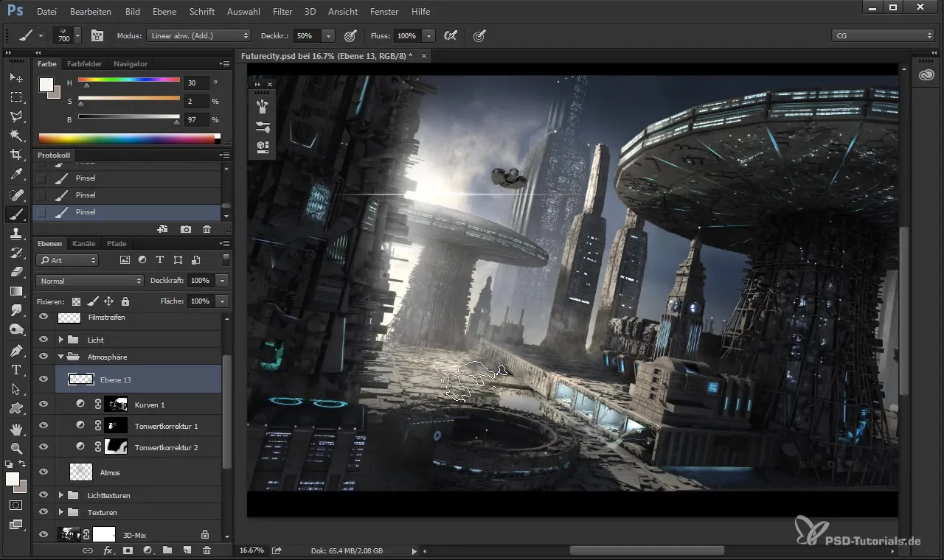Toggle Quick Mask mode icon

pyautogui.click(x=15, y=505)
